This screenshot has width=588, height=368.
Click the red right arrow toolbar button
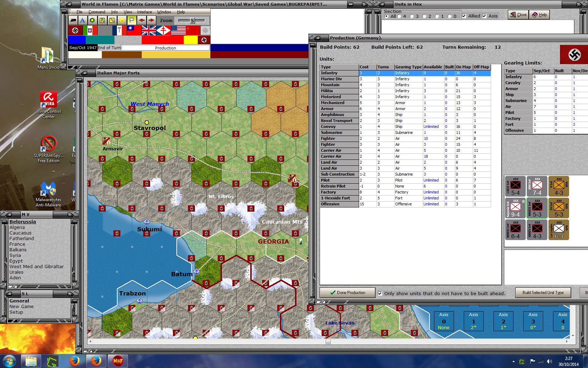151,20
